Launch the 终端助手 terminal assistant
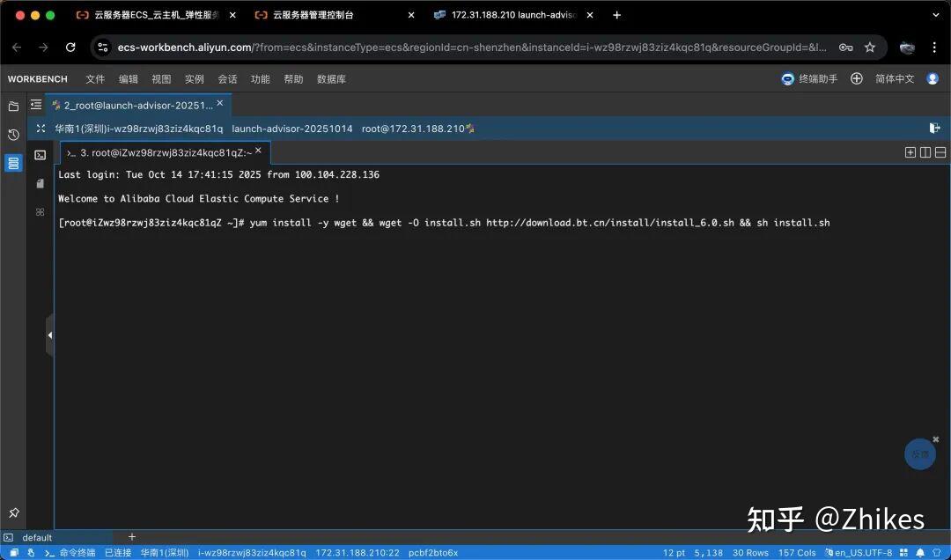951x560 pixels. click(x=810, y=79)
